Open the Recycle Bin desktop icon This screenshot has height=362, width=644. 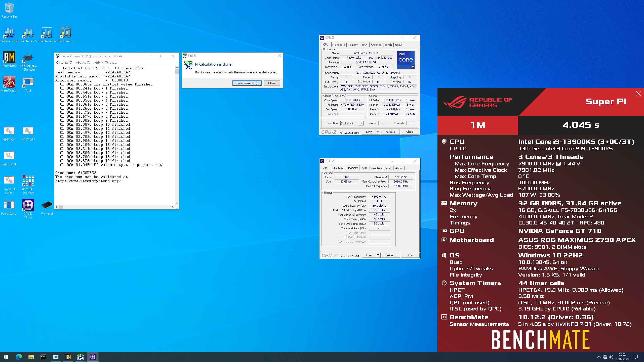click(9, 10)
